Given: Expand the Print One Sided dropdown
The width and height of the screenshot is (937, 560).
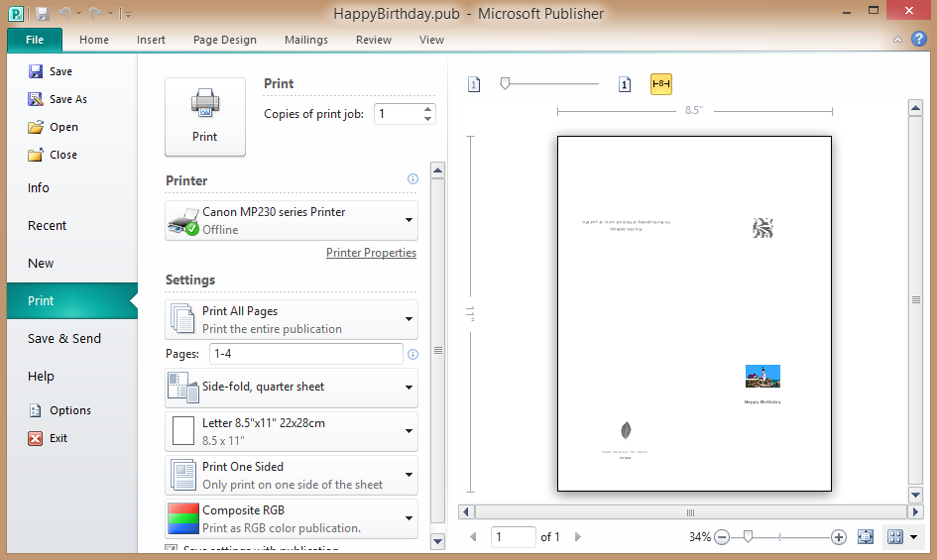Looking at the screenshot, I should (x=292, y=475).
